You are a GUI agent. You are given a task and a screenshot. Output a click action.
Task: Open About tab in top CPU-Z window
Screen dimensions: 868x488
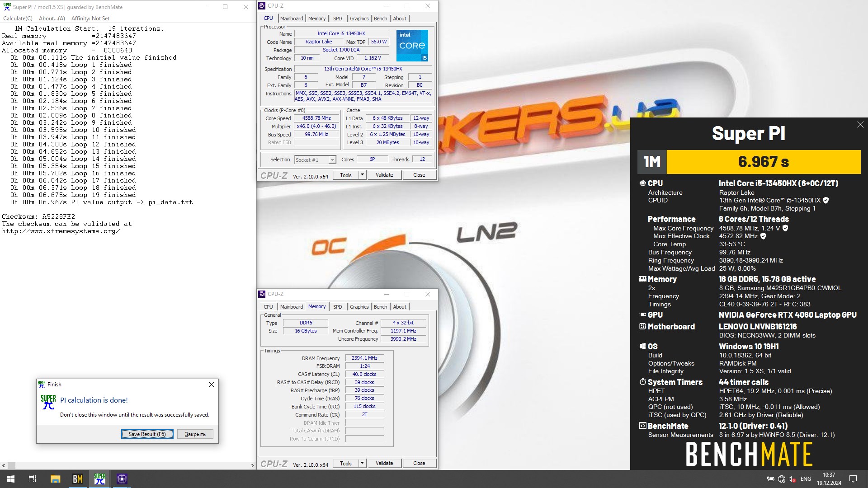point(400,19)
